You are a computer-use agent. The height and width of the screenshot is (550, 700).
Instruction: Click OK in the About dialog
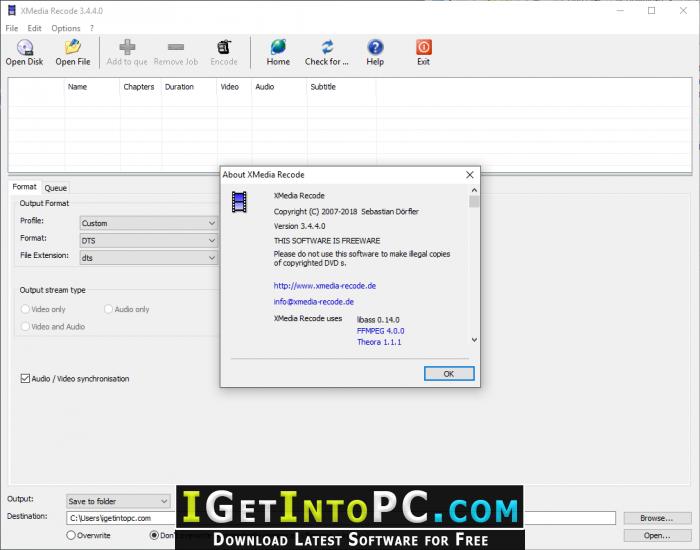point(449,374)
